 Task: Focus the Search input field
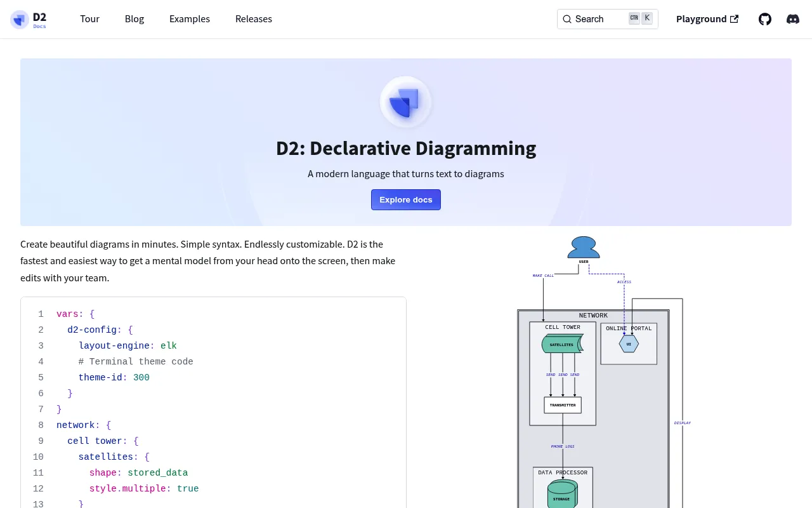pyautogui.click(x=608, y=19)
